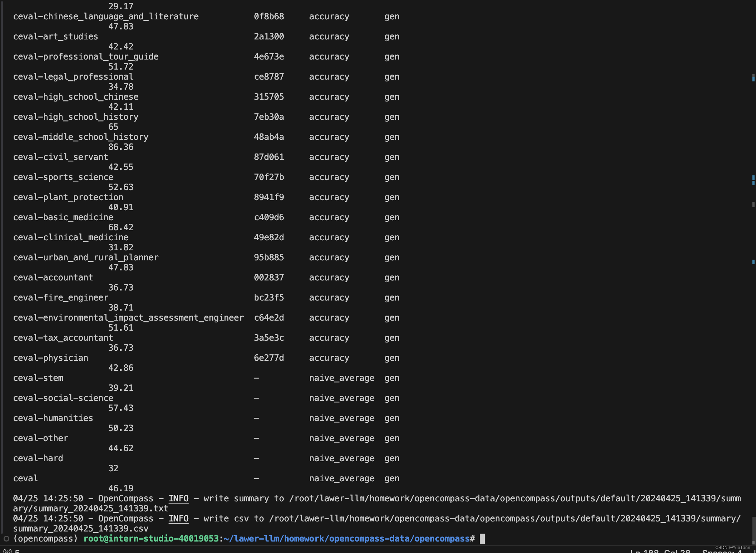Click the (opencompass) environment label
Screen dimensions: 756x553
(45, 539)
